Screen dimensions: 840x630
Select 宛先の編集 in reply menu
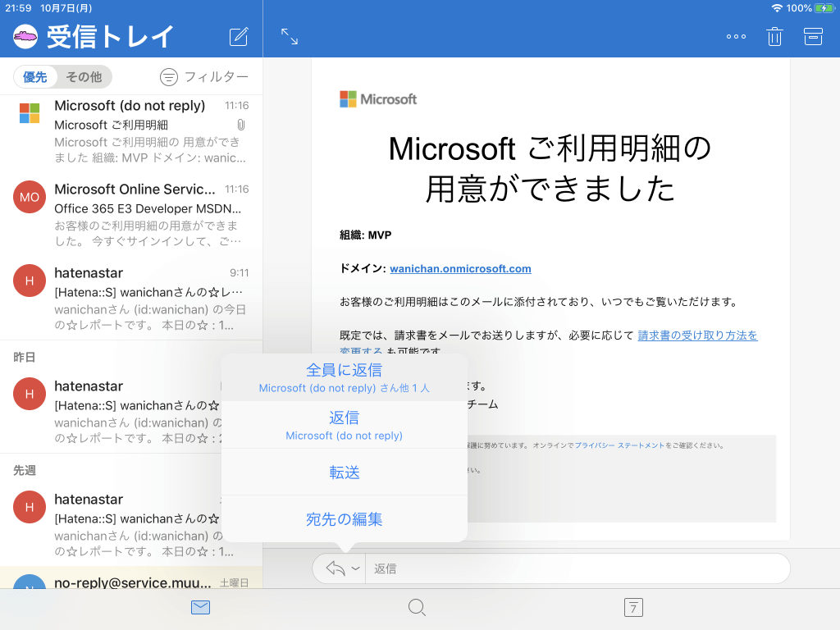(x=344, y=519)
